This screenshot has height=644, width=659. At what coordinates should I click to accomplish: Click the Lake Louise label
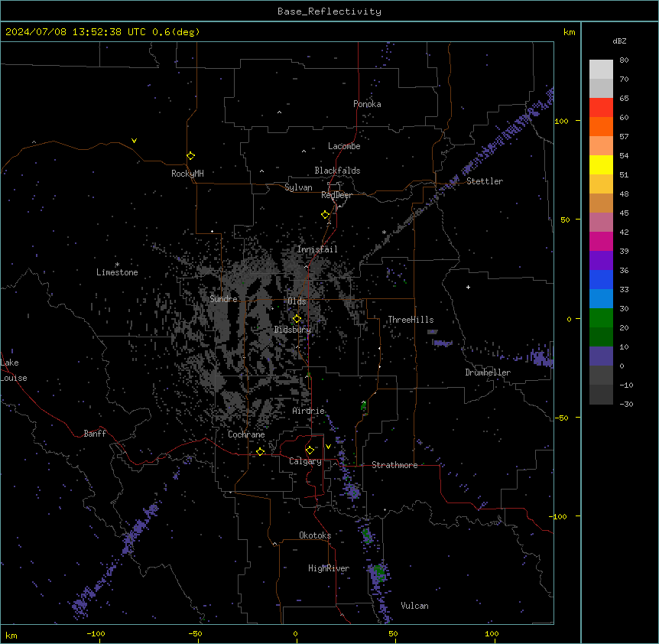pyautogui.click(x=14, y=370)
